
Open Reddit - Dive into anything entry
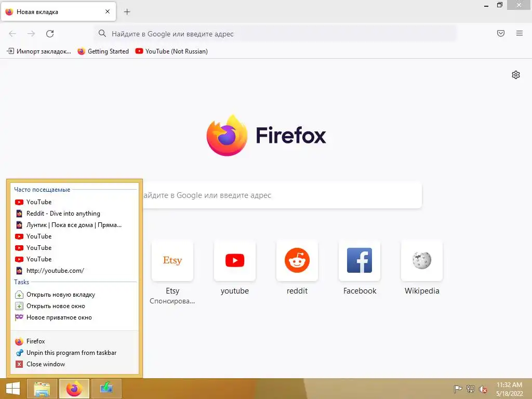pyautogui.click(x=74, y=214)
